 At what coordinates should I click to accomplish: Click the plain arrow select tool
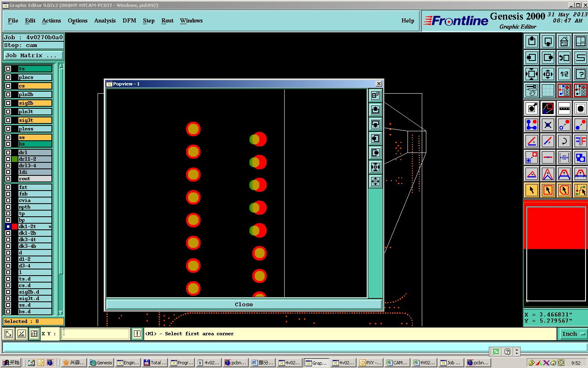pyautogui.click(x=532, y=190)
